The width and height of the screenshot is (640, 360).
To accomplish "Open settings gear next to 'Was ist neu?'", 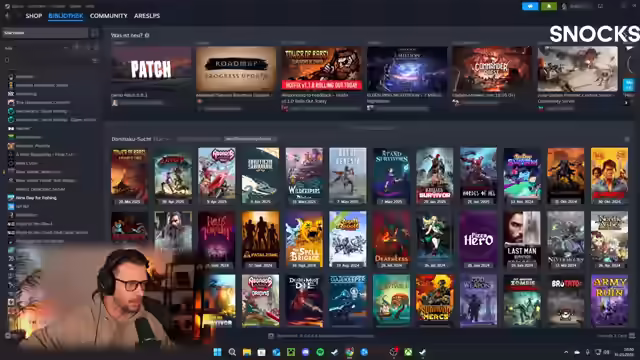I will [147, 36].
